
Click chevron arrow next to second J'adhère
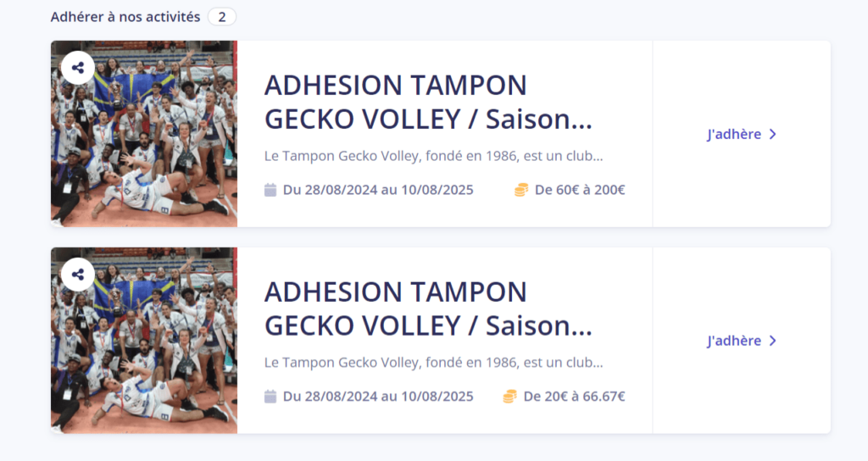[773, 341]
